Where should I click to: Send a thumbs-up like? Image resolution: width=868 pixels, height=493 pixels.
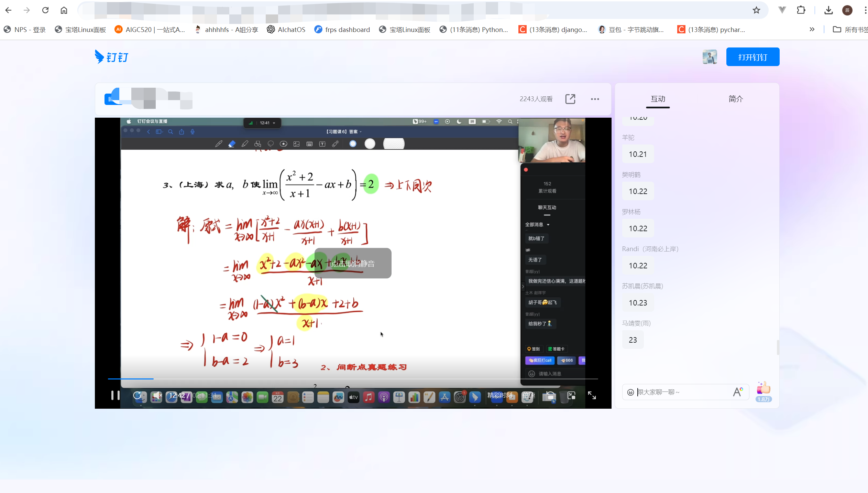tap(763, 388)
